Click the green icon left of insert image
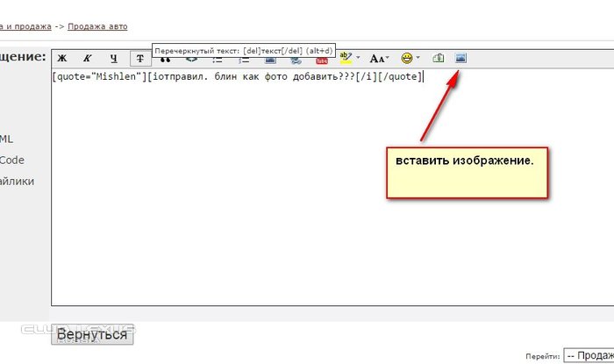This screenshot has height=364, width=614. (x=439, y=59)
